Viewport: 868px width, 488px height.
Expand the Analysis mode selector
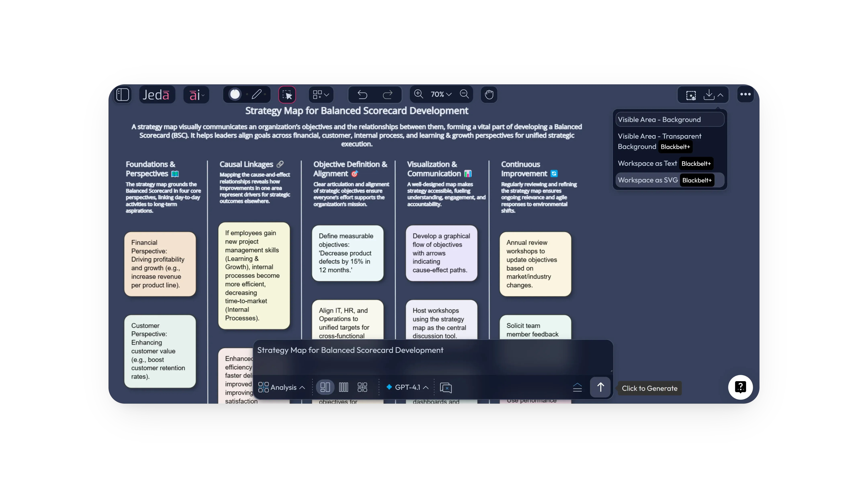[282, 387]
